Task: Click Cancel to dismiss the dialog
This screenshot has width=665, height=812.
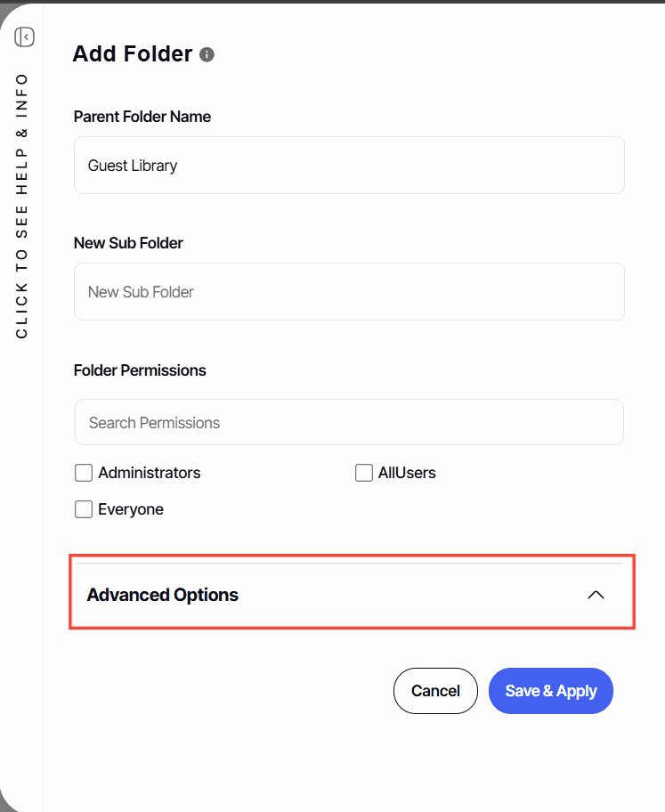Action: (435, 691)
